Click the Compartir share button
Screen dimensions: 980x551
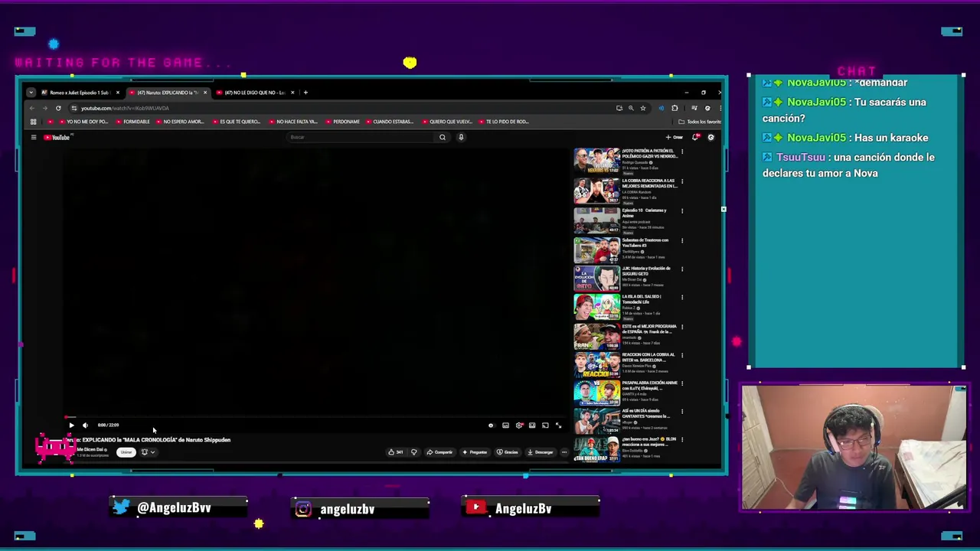(x=439, y=452)
